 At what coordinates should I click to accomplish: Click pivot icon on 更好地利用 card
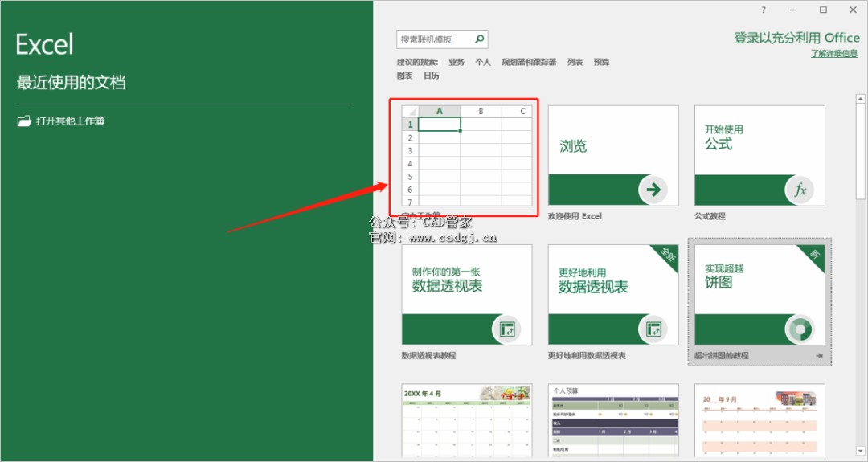(x=653, y=329)
